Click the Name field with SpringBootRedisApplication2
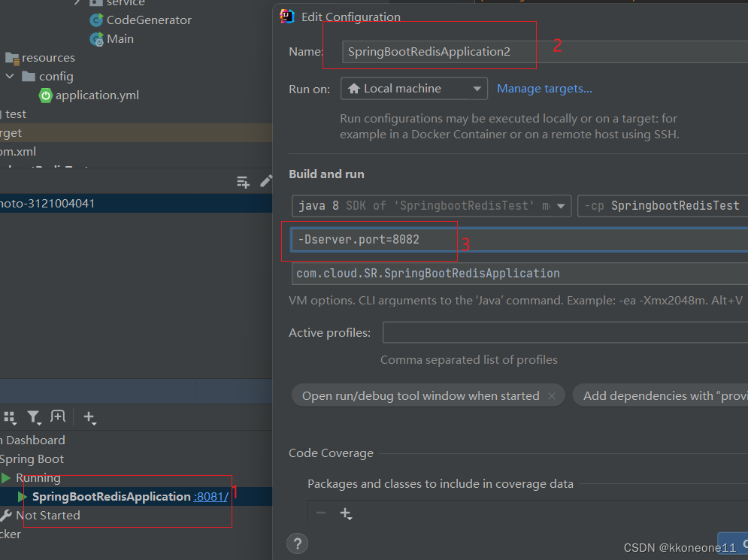 pyautogui.click(x=545, y=52)
